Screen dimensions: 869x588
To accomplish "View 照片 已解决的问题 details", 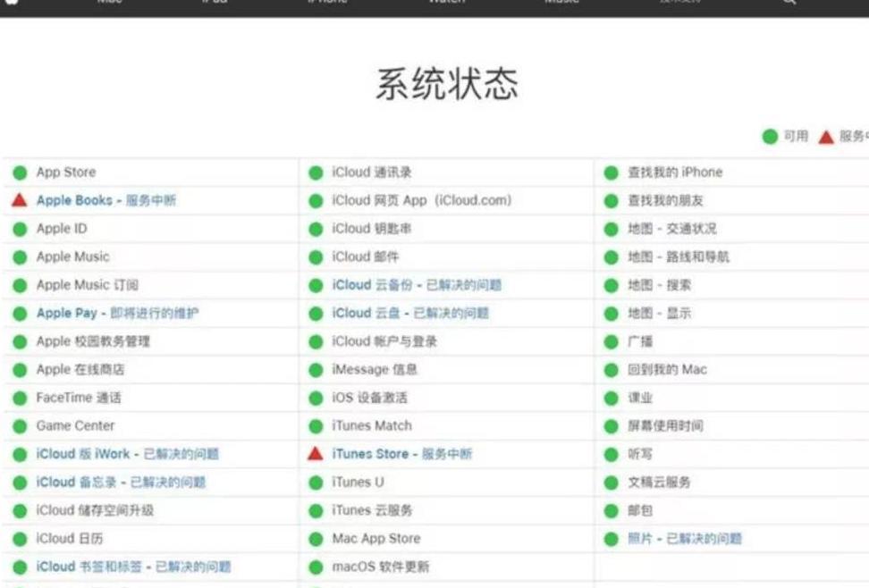I will 684,539.
